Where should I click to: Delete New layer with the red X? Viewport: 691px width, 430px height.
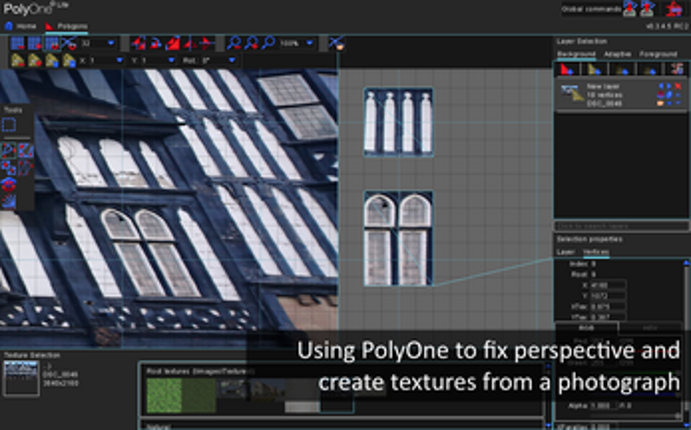678,86
